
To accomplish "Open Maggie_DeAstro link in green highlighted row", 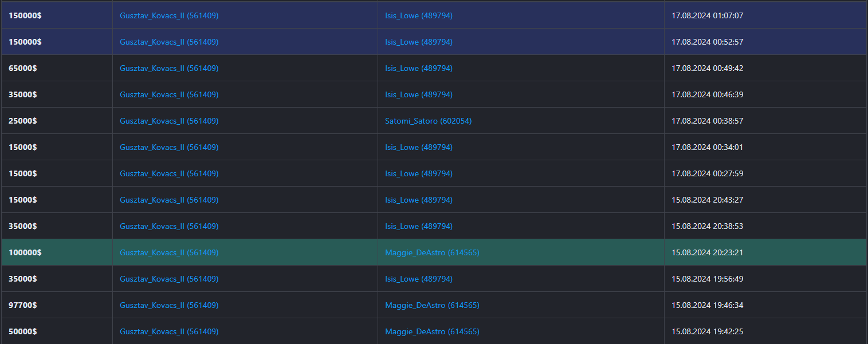I will (x=432, y=252).
